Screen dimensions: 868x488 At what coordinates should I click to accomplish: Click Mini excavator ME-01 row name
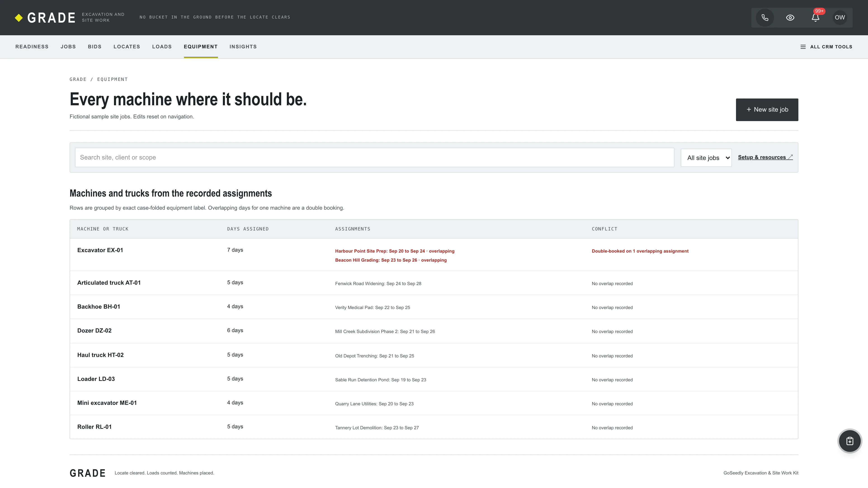[x=107, y=403]
